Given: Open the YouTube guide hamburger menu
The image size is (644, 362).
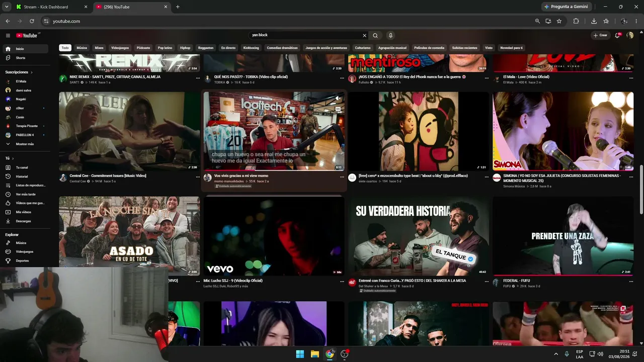Looking at the screenshot, I should 8,35.
